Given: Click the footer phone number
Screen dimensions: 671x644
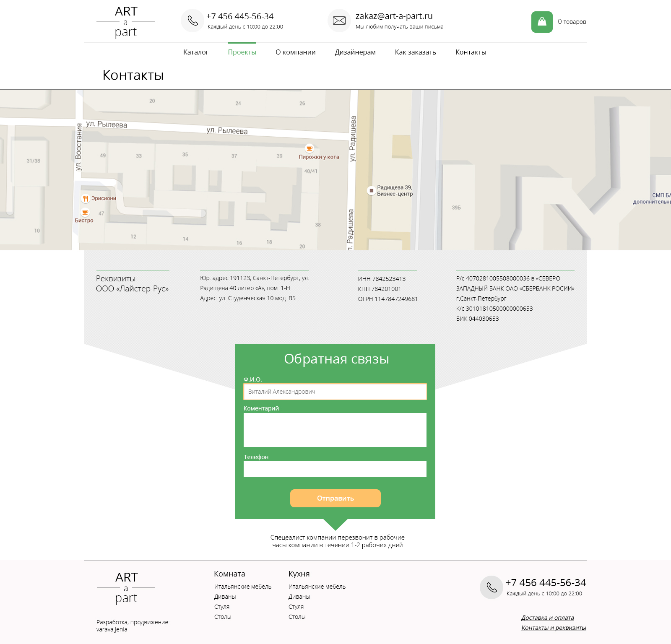Looking at the screenshot, I should 546,583.
